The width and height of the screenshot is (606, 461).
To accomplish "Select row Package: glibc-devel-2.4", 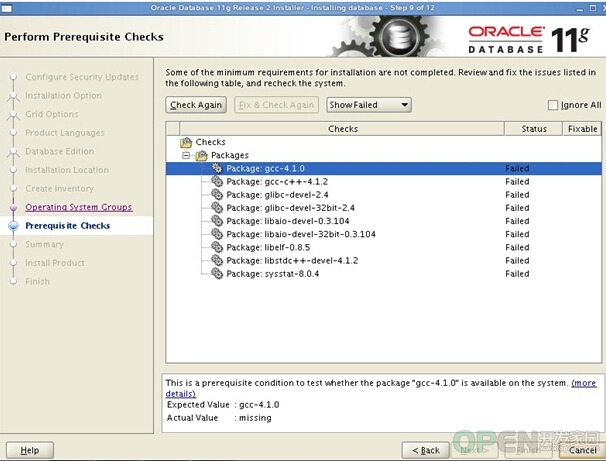I will pos(383,194).
